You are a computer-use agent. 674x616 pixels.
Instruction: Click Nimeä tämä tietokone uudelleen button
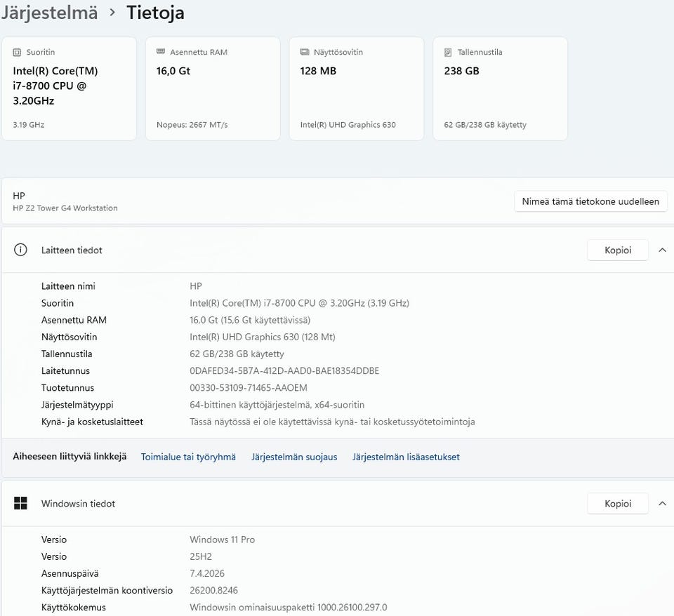click(x=590, y=201)
